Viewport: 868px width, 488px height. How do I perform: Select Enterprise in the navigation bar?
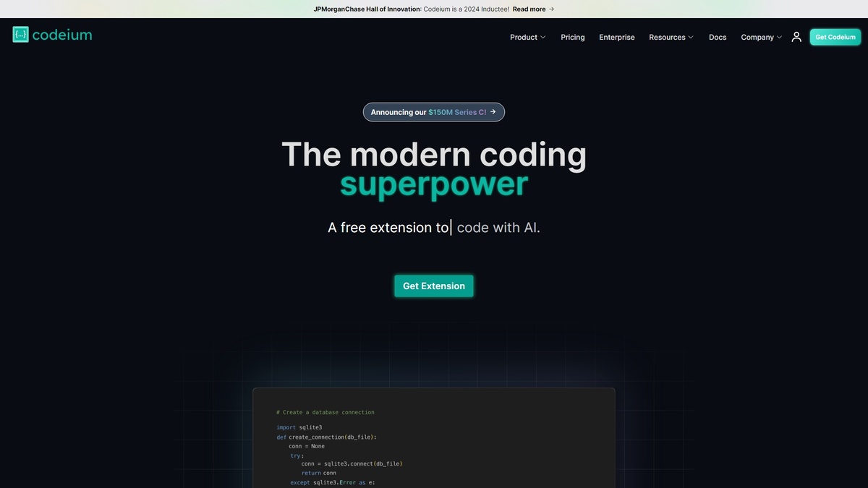coord(616,36)
